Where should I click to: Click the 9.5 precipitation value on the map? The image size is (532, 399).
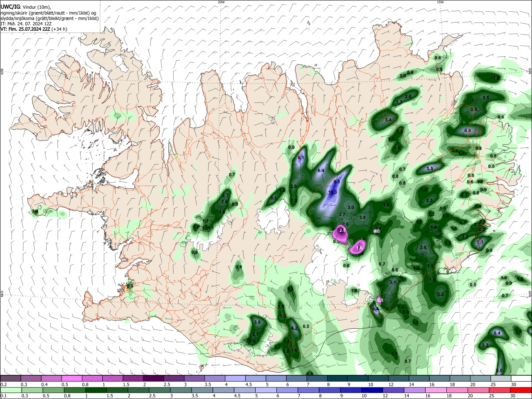337,182
